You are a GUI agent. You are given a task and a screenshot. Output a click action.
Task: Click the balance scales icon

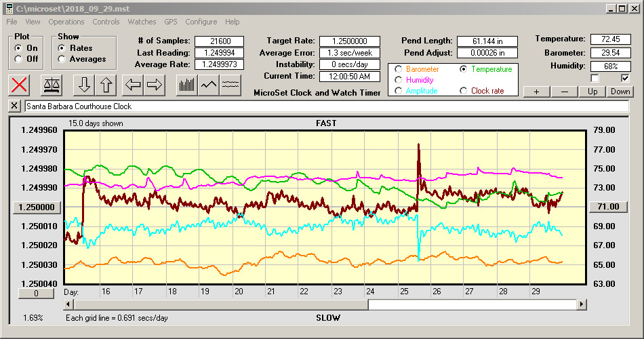[x=52, y=85]
